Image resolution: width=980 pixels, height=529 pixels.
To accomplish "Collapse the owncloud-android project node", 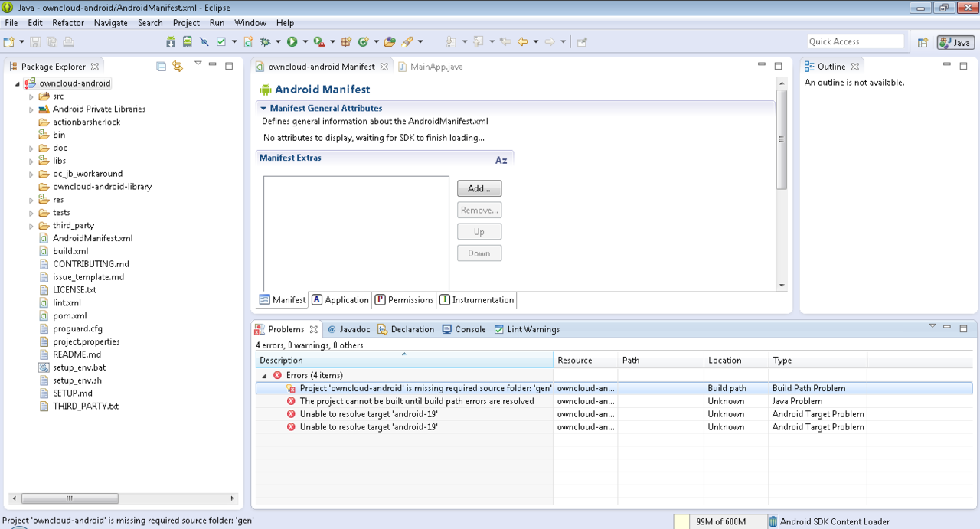I will pyautogui.click(x=18, y=83).
